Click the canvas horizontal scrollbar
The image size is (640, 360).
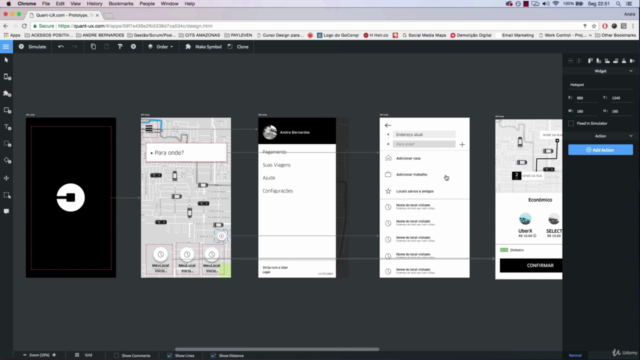[x=277, y=349]
